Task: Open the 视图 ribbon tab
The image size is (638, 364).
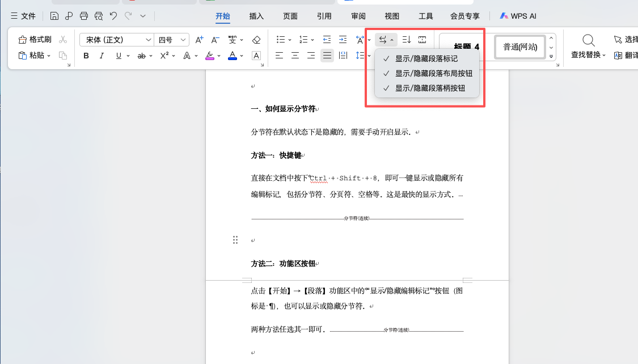Action: 392,16
